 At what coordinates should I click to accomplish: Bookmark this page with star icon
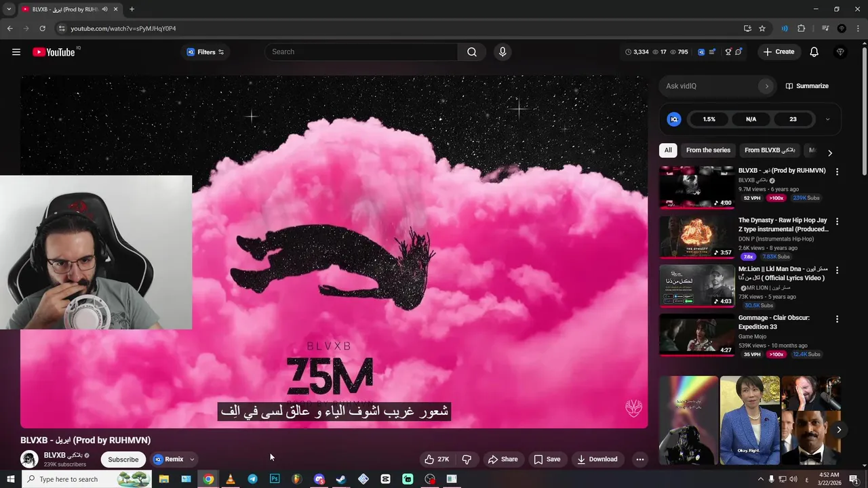(762, 28)
